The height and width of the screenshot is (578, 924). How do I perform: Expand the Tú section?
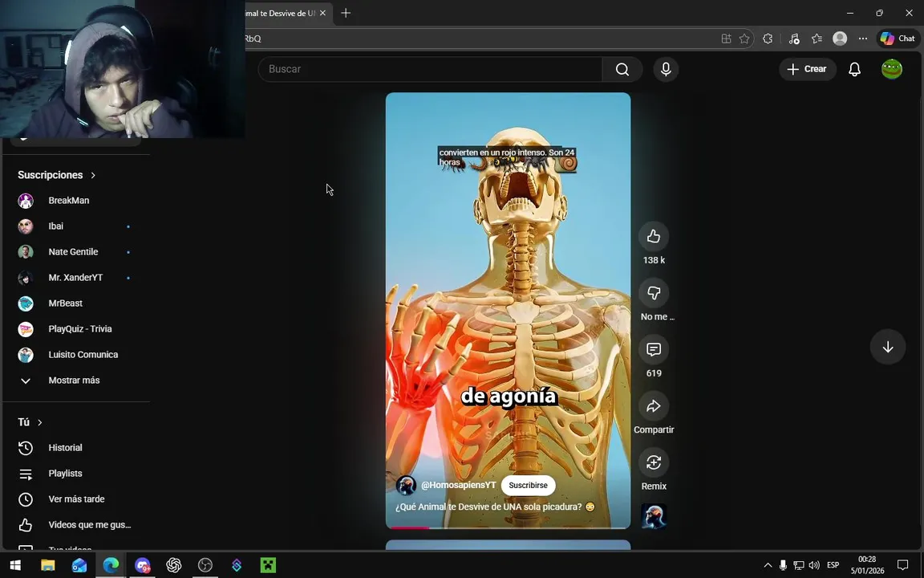pyautogui.click(x=30, y=422)
